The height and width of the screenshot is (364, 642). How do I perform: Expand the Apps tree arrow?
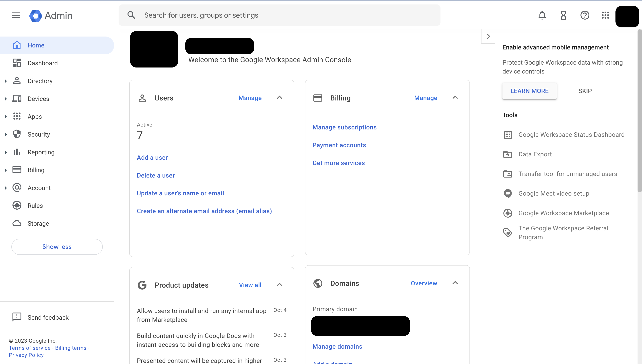click(x=6, y=117)
